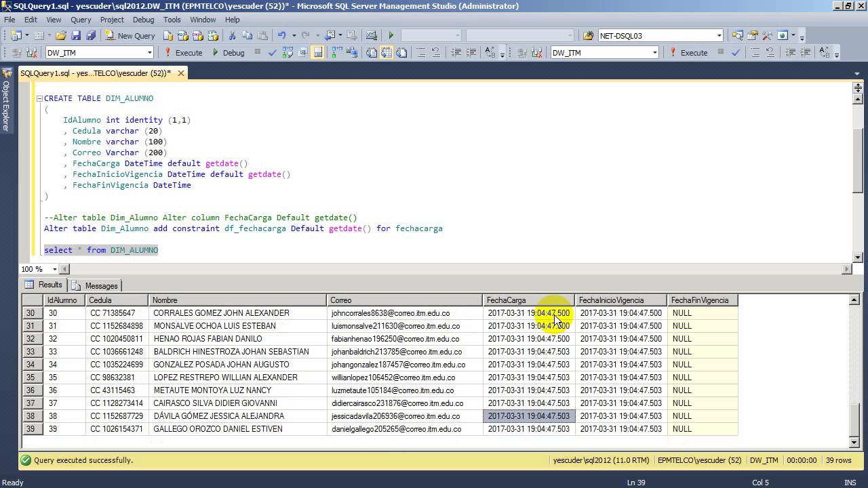The height and width of the screenshot is (488, 868).
Task: Click the Execute button in the second editor toolbar
Action: point(688,52)
